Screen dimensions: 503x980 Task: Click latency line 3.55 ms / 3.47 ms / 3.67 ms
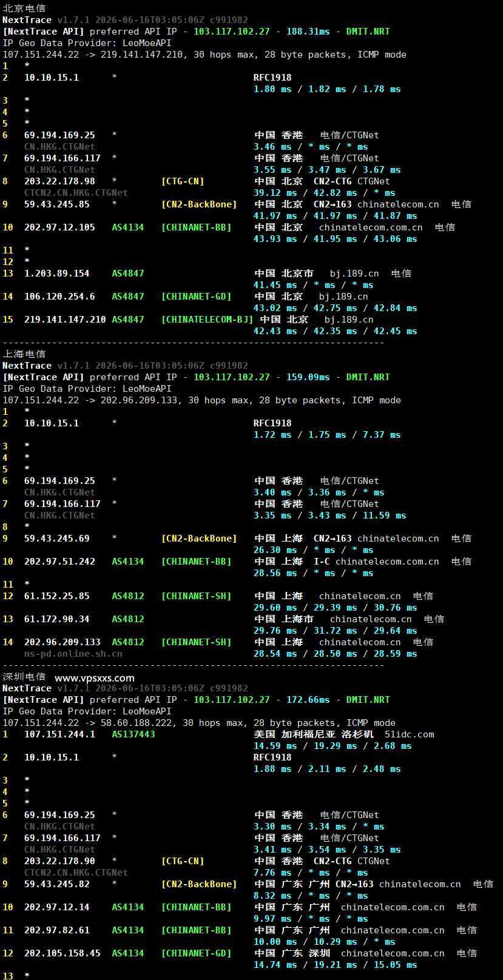tap(327, 170)
